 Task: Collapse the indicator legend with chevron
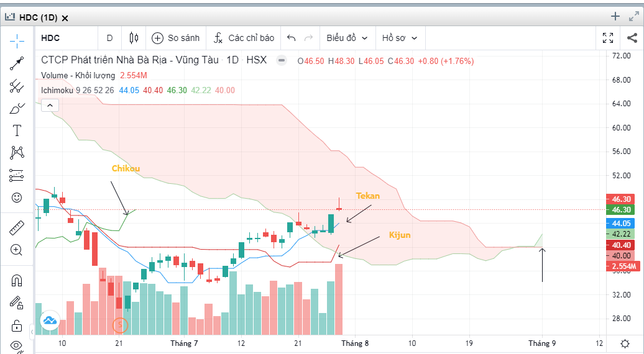[49, 105]
